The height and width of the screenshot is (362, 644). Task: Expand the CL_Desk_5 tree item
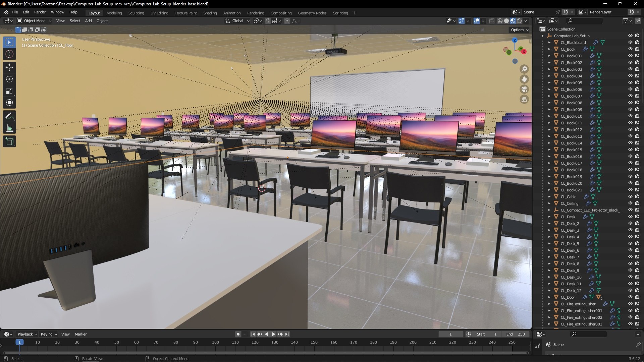coord(549,244)
